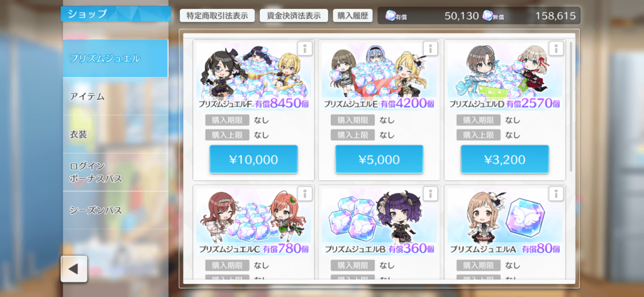This screenshot has width=644, height=297.
Task: Open the シーズンパス tab
Action: 116,210
